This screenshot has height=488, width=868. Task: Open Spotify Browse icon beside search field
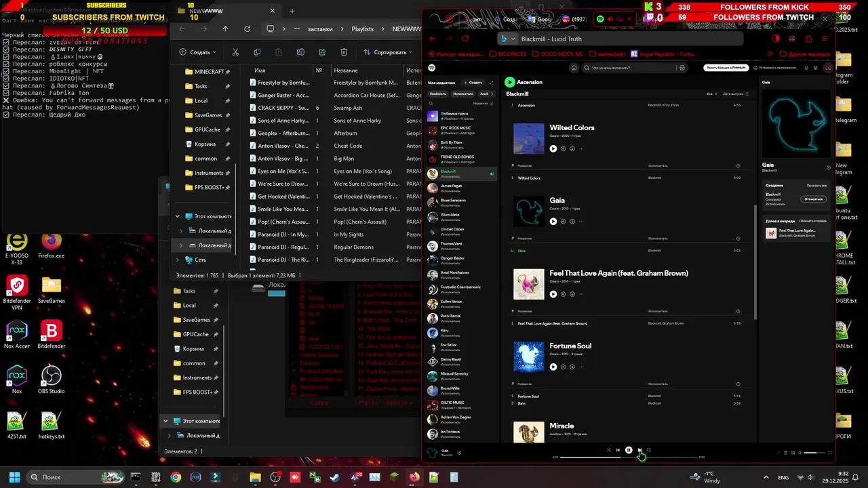click(682, 68)
